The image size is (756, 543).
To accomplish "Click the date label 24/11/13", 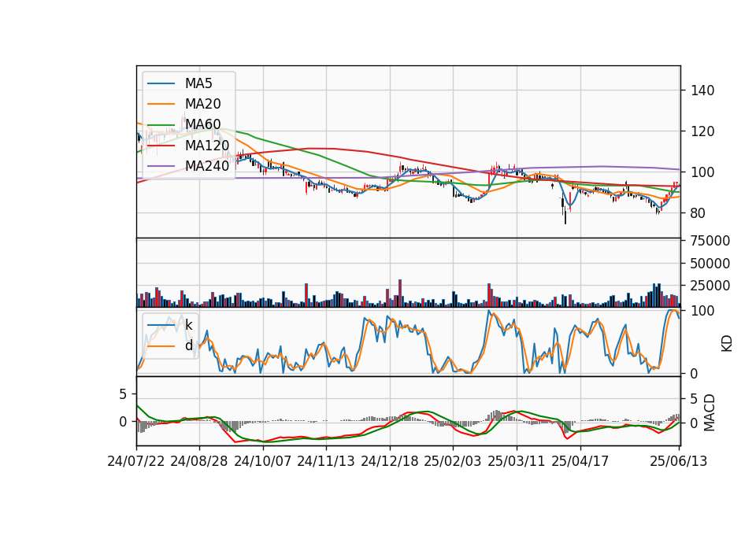I will tap(326, 461).
